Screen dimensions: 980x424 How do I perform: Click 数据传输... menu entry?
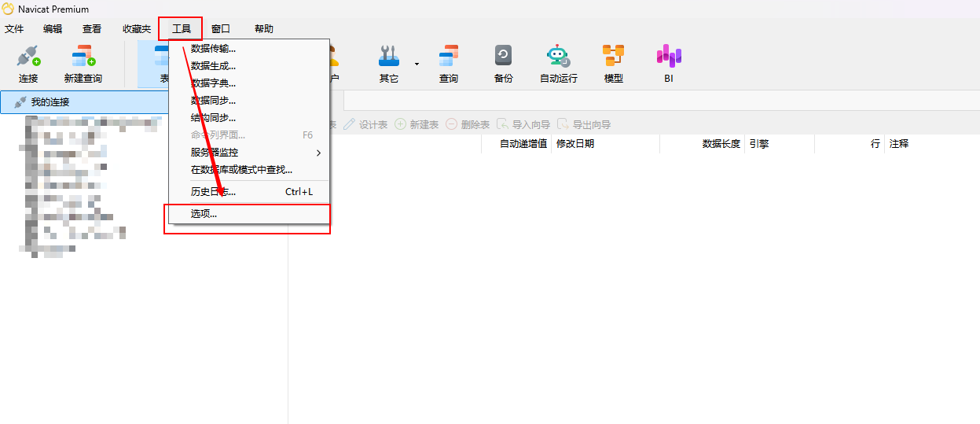coord(213,49)
